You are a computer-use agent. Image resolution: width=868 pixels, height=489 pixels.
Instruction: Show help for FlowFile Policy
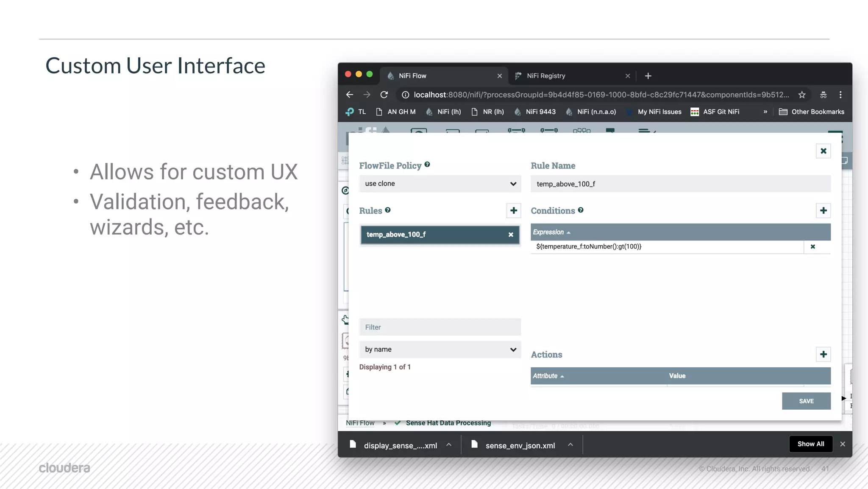tap(427, 165)
